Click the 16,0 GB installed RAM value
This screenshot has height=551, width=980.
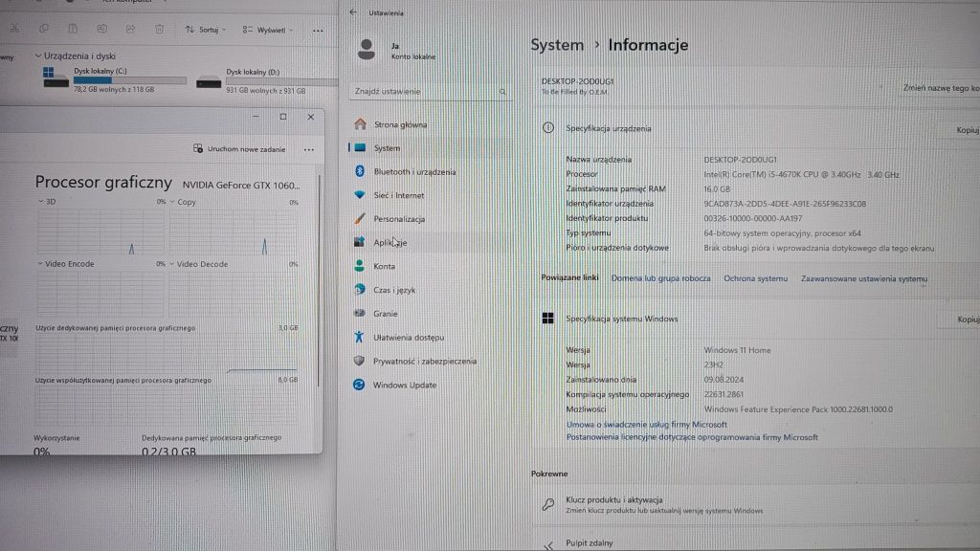717,189
